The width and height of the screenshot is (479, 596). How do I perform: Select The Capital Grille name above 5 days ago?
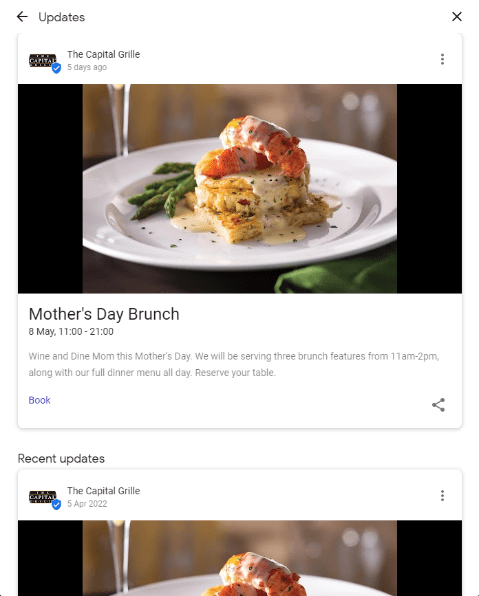(103, 54)
